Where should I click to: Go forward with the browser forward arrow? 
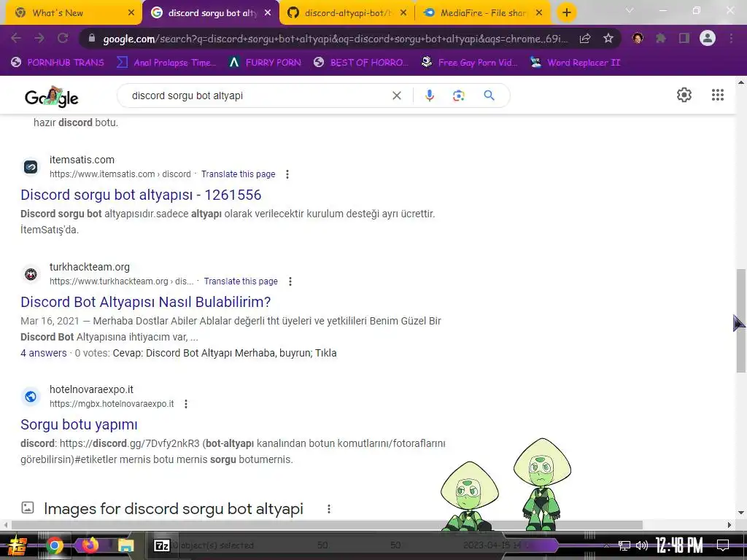coord(39,38)
